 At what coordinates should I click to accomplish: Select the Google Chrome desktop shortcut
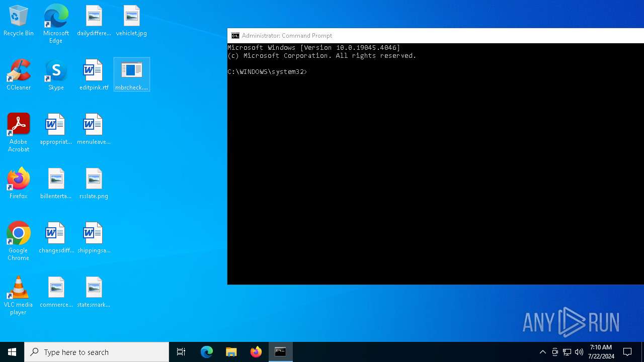[19, 241]
